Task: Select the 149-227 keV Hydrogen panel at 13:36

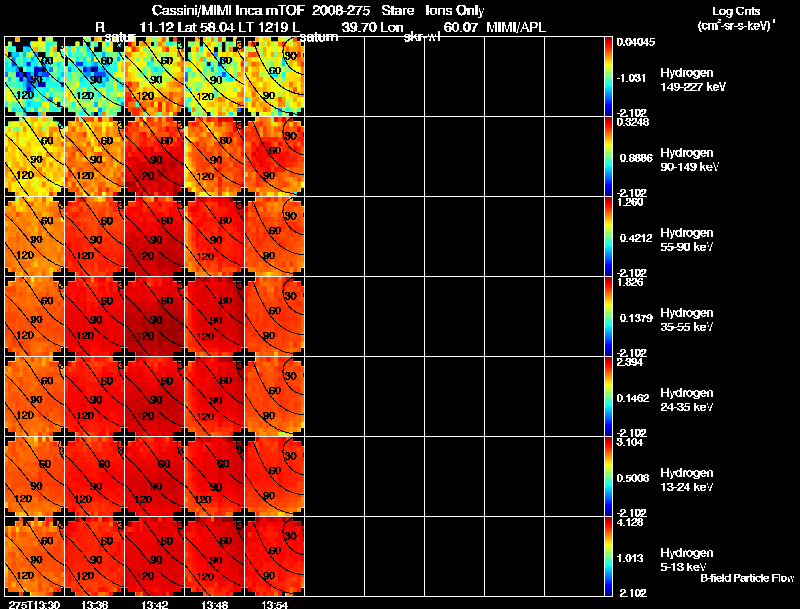Action: [94, 76]
